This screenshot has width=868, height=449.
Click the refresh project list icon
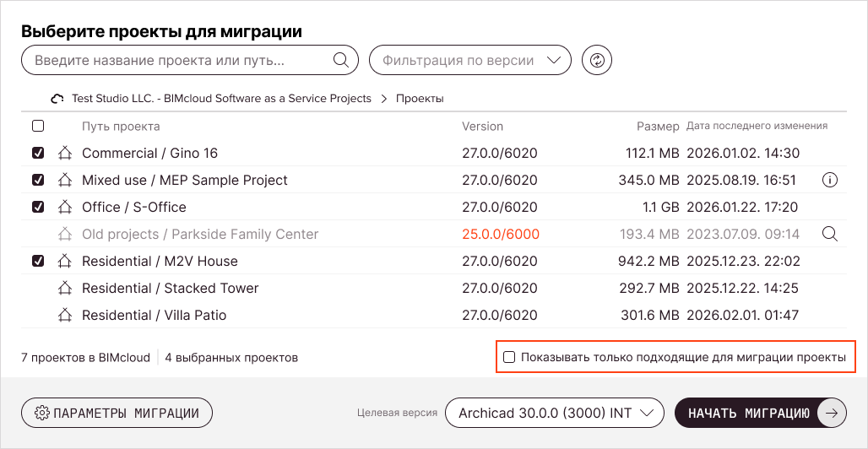[x=597, y=60]
